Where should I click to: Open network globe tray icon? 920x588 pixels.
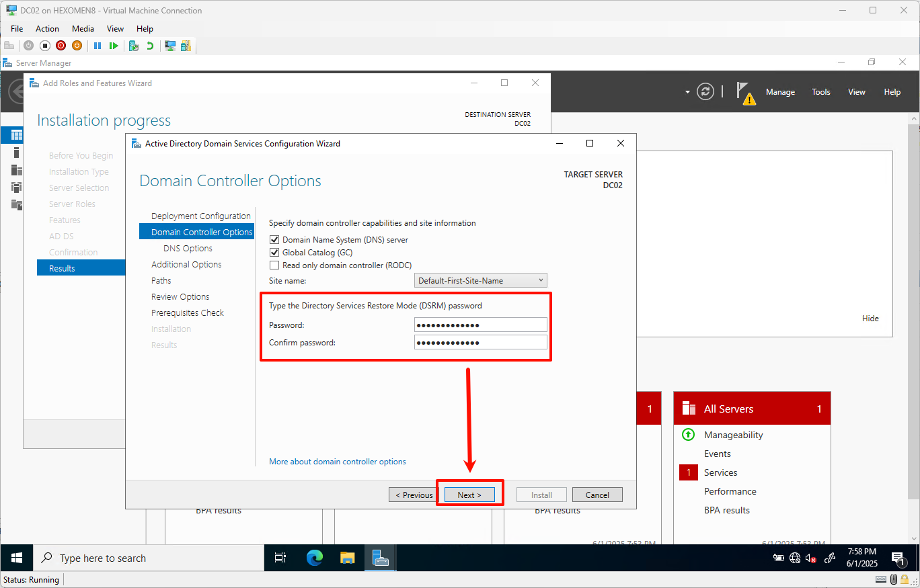click(795, 558)
